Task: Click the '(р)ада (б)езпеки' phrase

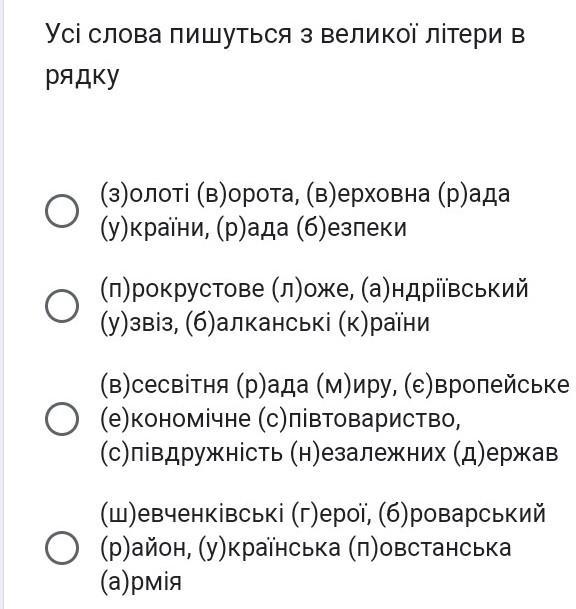Action: [311, 228]
